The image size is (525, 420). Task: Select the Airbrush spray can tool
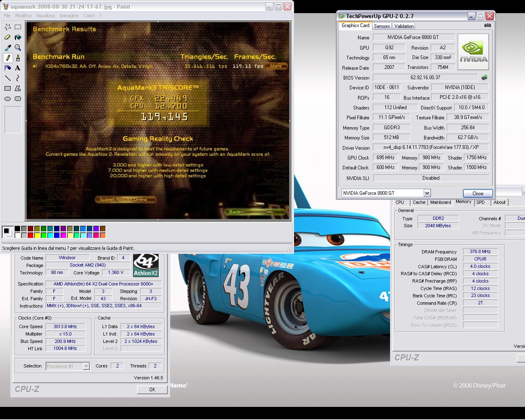click(8, 68)
